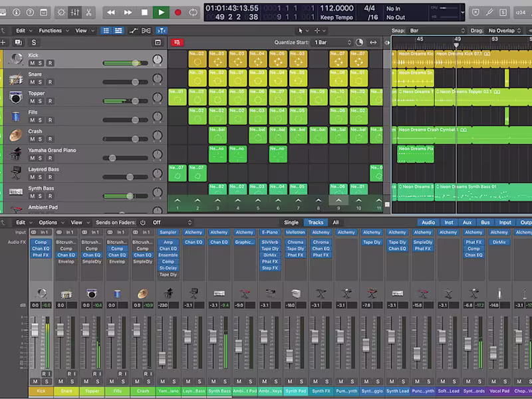Switch mixer view to Single tab
Image resolution: width=532 pixels, height=399 pixels.
pyautogui.click(x=291, y=222)
